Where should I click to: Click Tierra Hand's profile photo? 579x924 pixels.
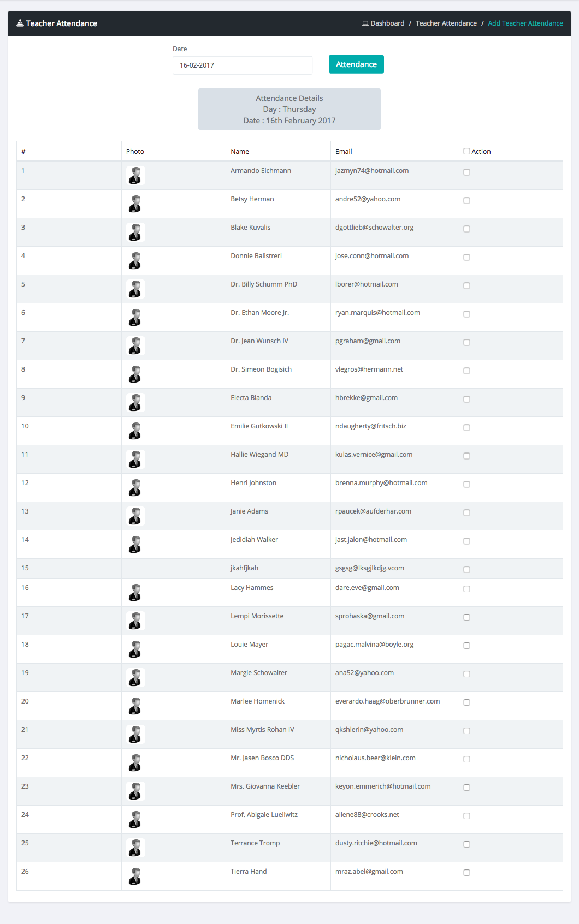coord(135,877)
